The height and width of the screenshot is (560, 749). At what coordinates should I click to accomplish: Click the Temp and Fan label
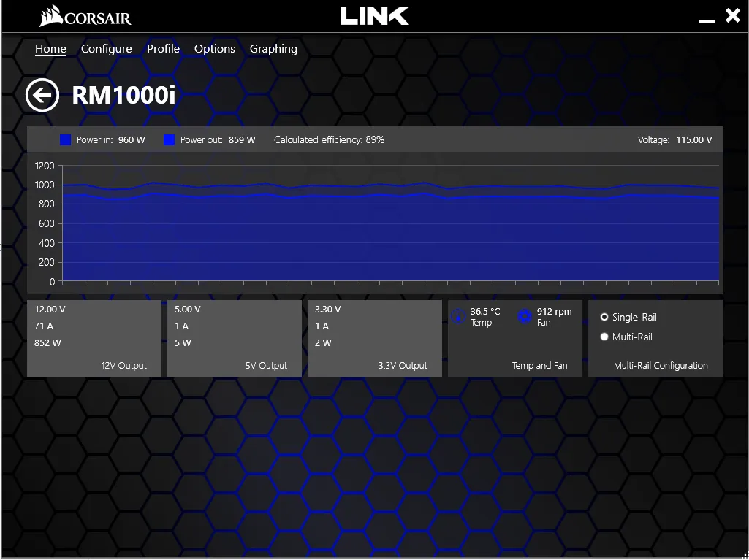[x=540, y=366]
